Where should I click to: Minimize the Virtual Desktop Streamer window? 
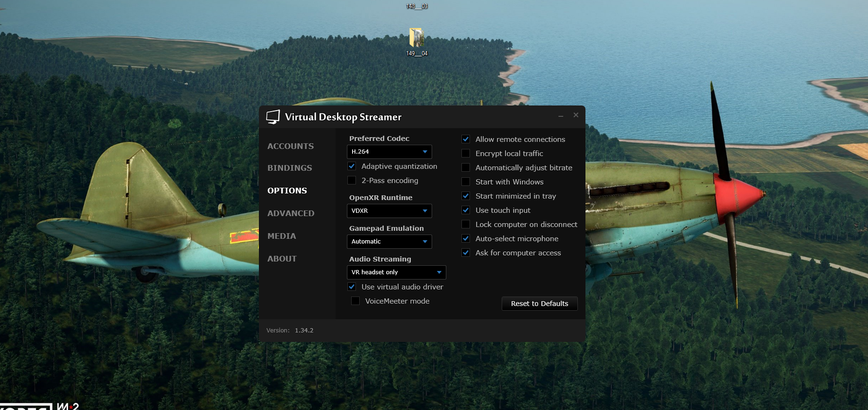tap(561, 115)
